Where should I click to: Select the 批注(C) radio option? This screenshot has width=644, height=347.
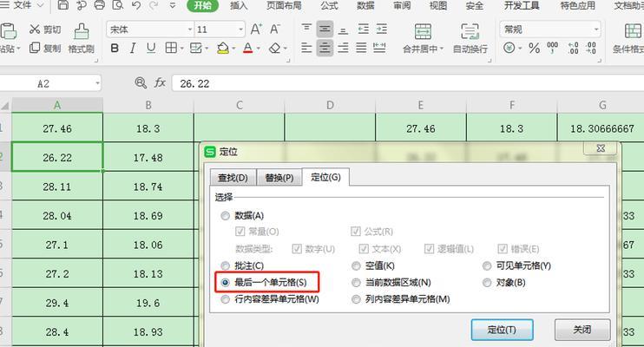point(225,265)
